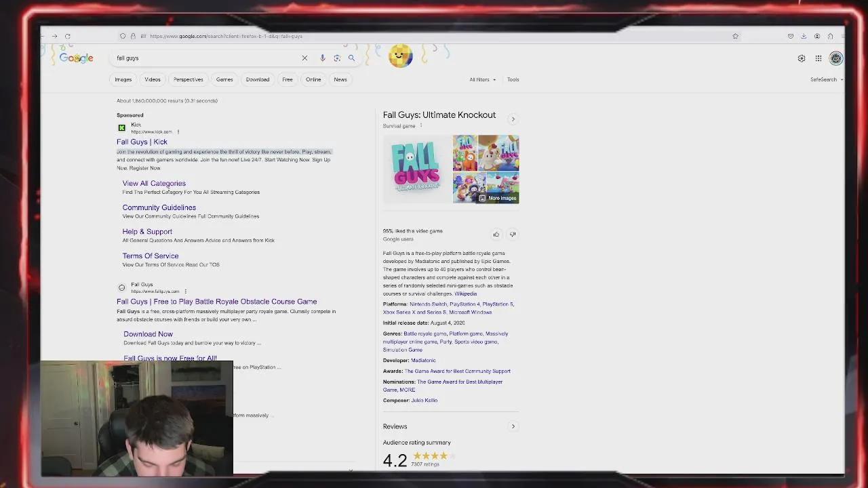868x488 pixels.
Task: Open options dots beside kick.com URL
Action: [x=178, y=131]
